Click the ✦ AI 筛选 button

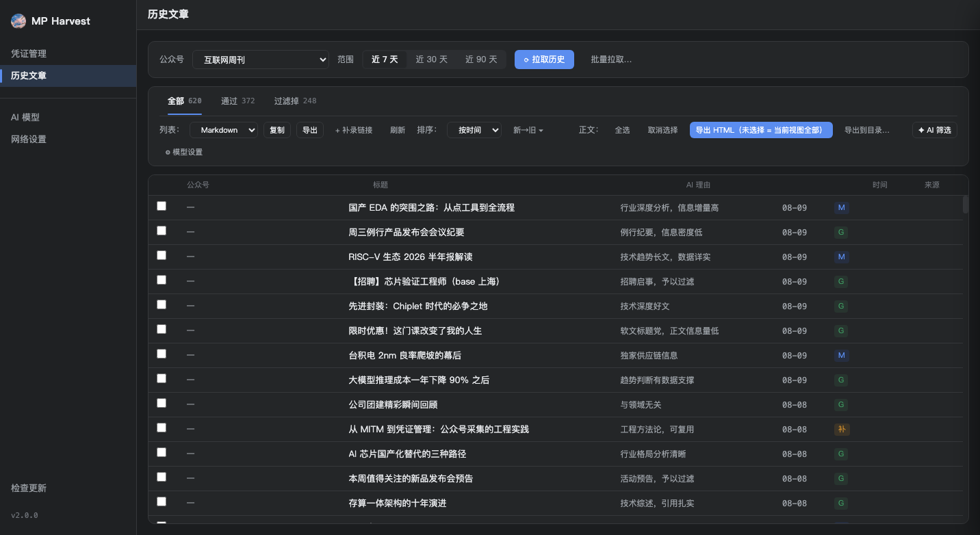pos(935,130)
